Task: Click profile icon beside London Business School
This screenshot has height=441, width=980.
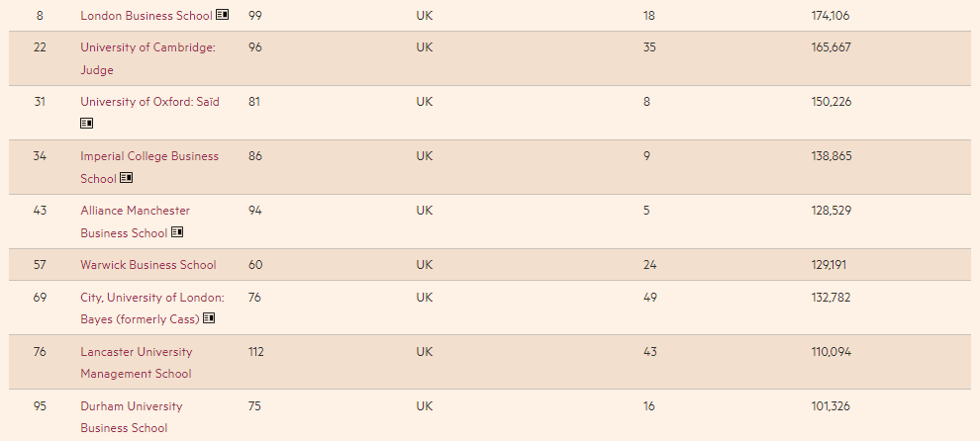Action: [222, 15]
